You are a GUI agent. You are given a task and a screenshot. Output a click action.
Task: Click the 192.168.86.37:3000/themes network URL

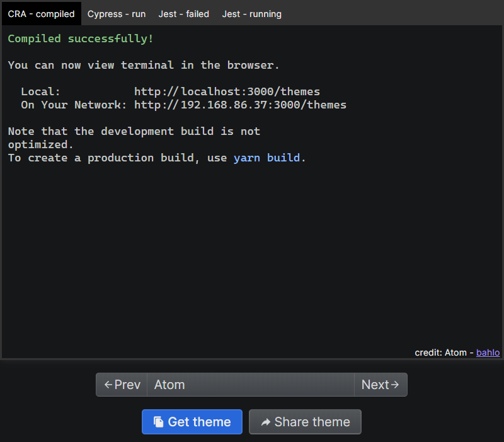point(240,105)
